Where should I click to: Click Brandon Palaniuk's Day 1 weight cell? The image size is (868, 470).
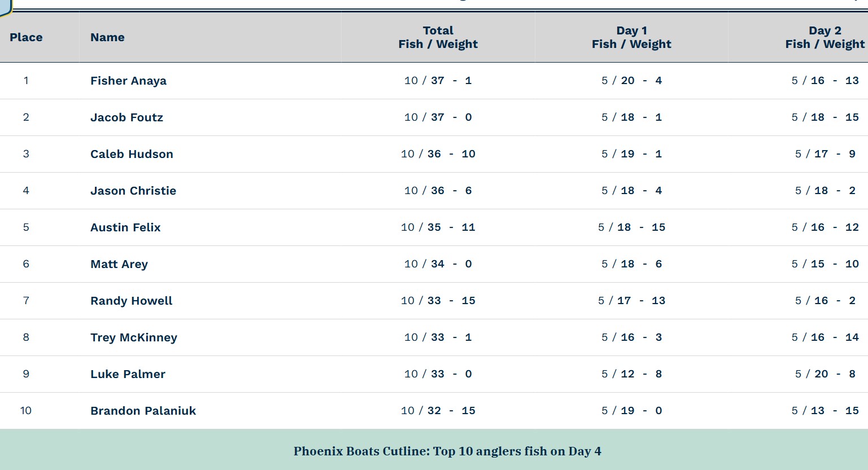[631, 411]
